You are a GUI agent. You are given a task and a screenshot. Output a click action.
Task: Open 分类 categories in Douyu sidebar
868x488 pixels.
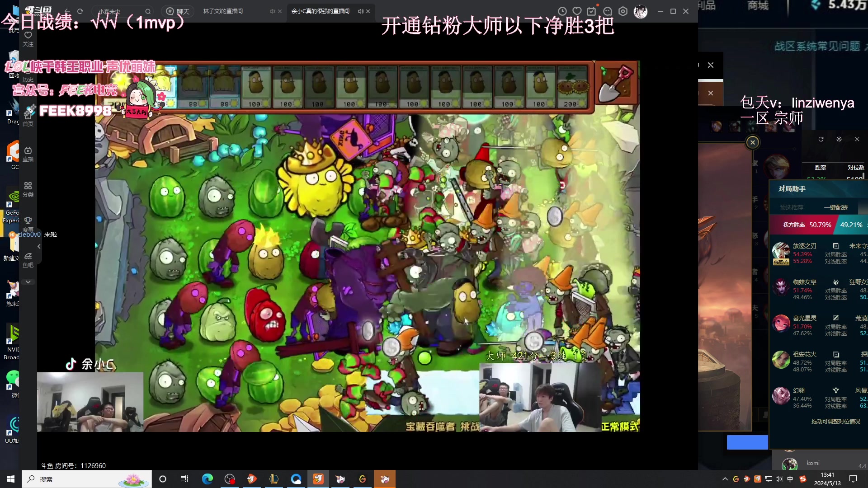[28, 190]
